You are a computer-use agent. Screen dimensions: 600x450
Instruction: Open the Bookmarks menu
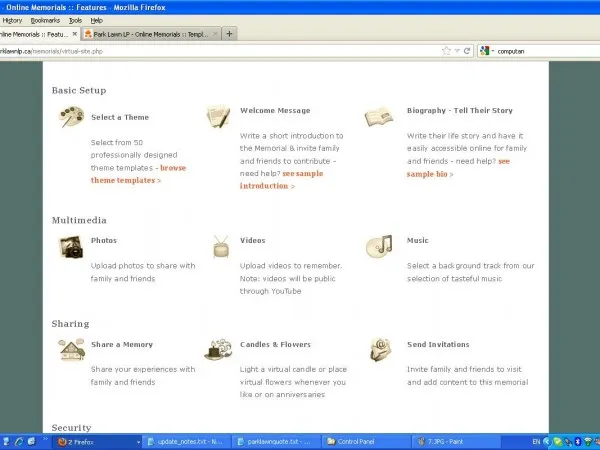45,20
